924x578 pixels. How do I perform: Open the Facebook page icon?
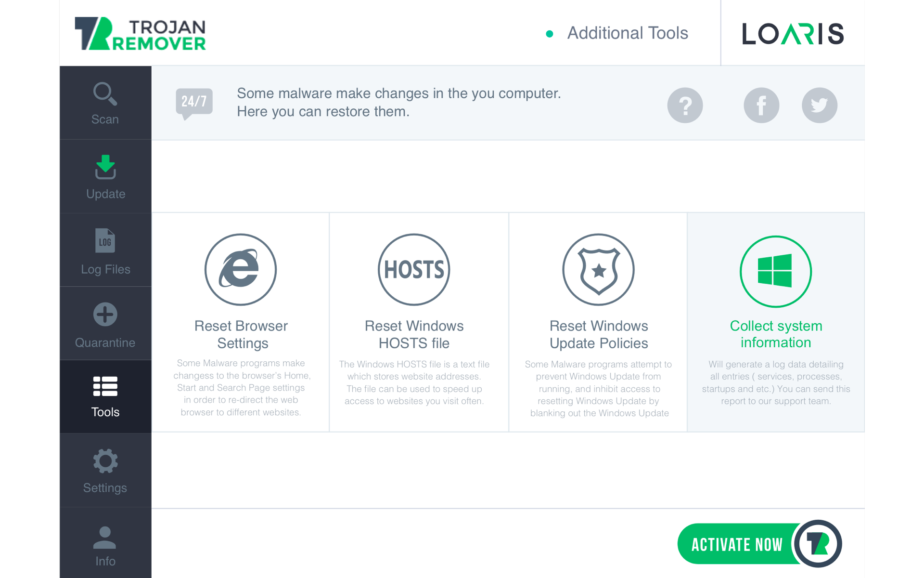(x=761, y=105)
